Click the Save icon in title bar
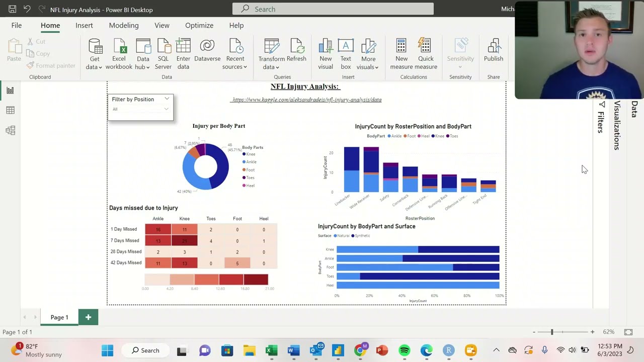 [12, 9]
